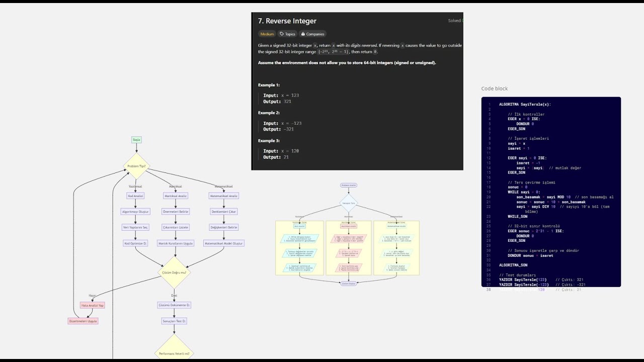Viewport: 644px width, 362px height.
Task: Select the 'Kod Analizi' flowchart node
Action: point(135,196)
